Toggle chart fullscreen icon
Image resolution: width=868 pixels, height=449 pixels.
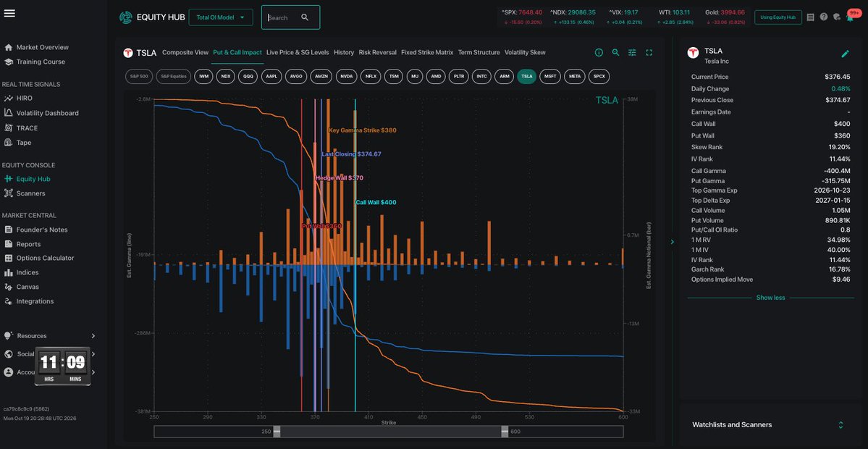[649, 53]
